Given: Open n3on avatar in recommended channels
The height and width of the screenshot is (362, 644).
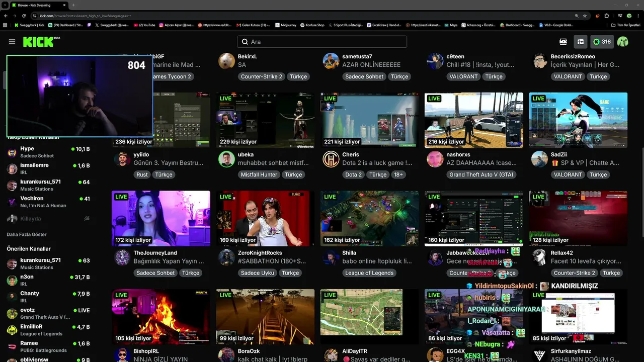Looking at the screenshot, I should point(12,281).
